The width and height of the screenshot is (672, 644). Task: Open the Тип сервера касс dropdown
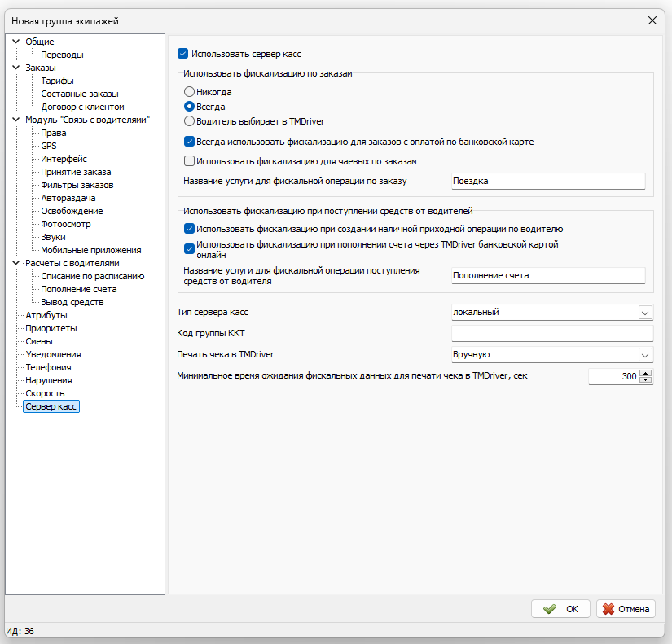[x=645, y=313]
